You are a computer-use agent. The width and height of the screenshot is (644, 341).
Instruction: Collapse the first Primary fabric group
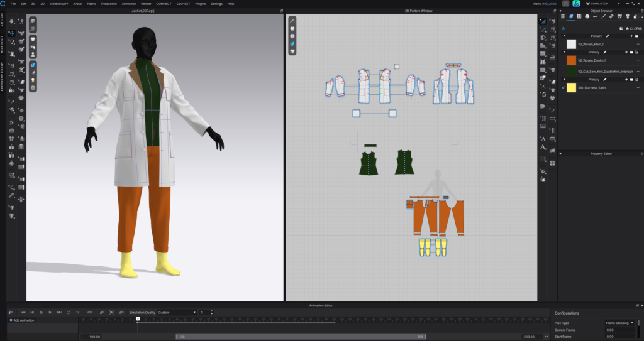point(564,36)
